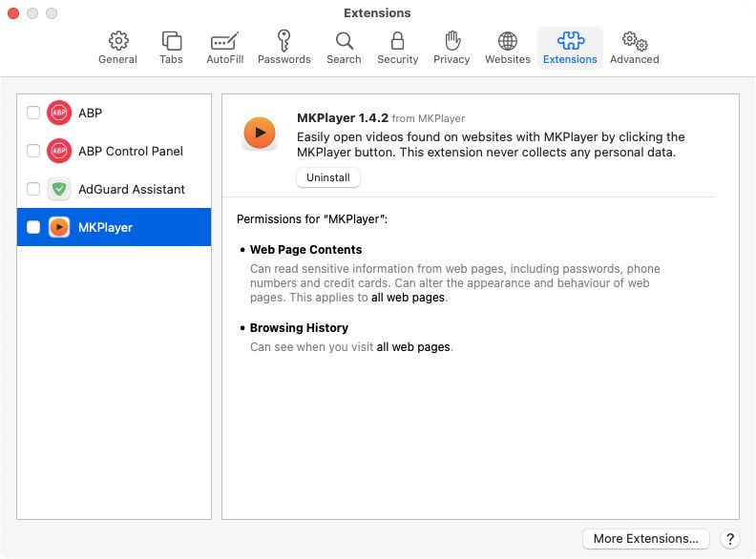Viewport: 756px width, 559px height.
Task: Open the Advanced double gears icon
Action: pyautogui.click(x=635, y=41)
